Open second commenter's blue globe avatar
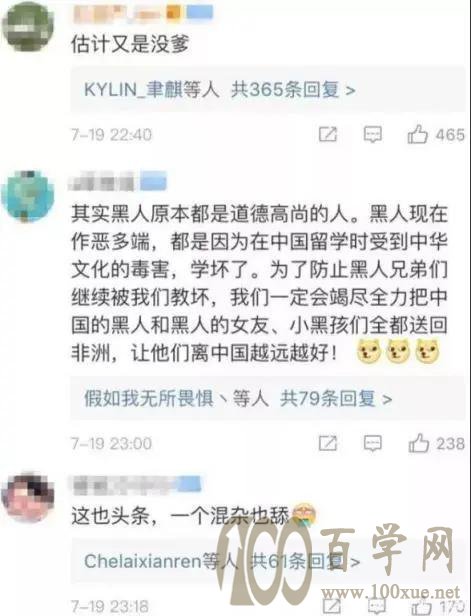Image resolution: width=471 pixels, height=616 pixels. (28, 196)
